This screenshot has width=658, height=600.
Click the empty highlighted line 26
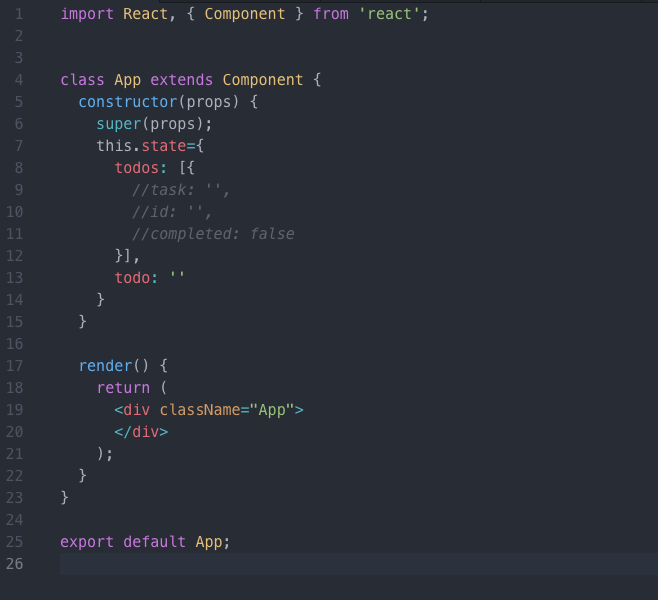pyautogui.click(x=359, y=564)
